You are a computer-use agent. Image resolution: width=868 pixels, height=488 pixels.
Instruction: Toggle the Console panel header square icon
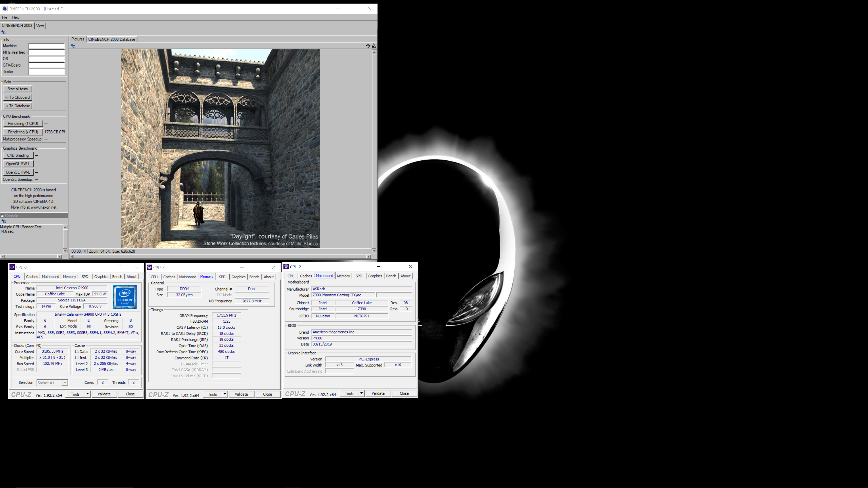pos(2,216)
